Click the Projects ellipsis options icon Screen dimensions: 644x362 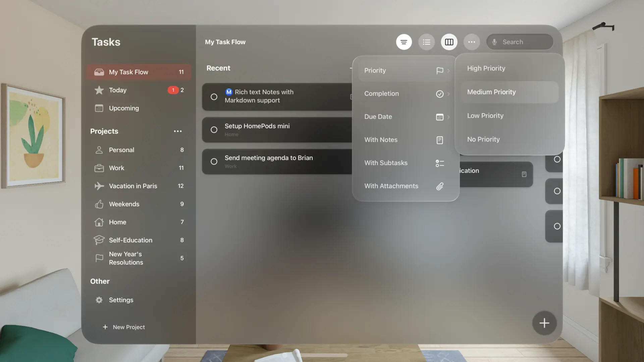(178, 131)
